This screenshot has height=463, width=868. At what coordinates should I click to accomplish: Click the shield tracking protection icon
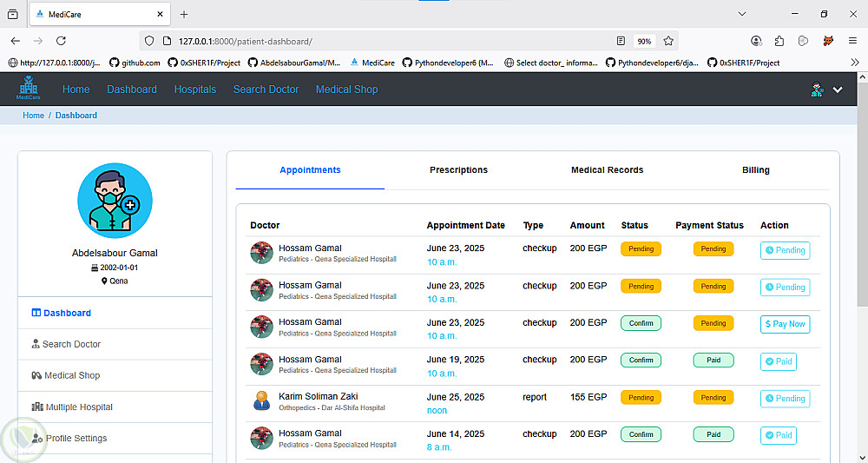coord(149,41)
